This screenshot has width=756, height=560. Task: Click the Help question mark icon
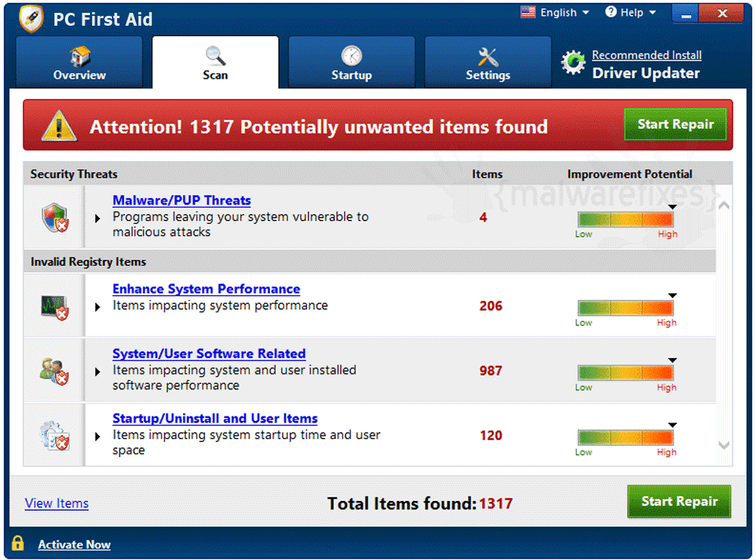tap(610, 12)
